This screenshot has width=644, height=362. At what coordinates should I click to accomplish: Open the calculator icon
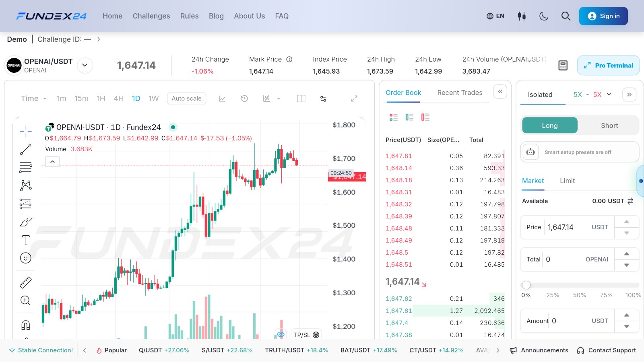click(563, 66)
